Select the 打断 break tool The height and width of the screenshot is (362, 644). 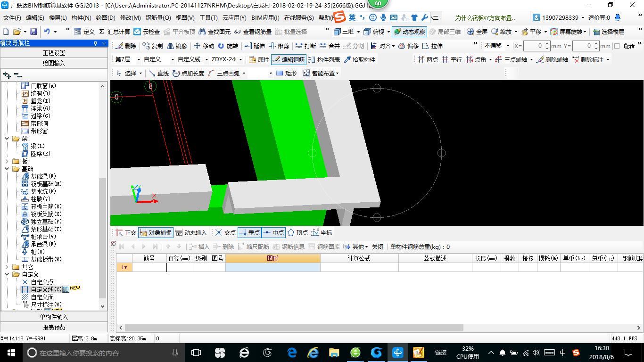[x=305, y=46]
